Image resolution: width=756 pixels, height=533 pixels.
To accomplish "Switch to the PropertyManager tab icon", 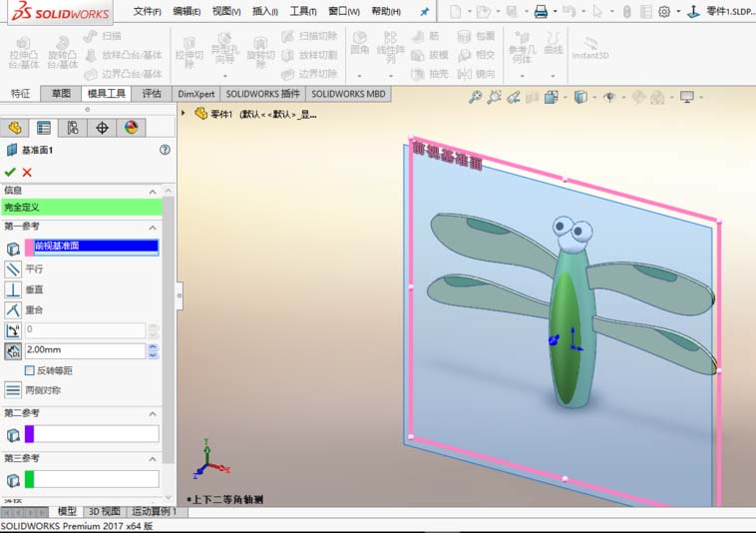I will pos(44,128).
